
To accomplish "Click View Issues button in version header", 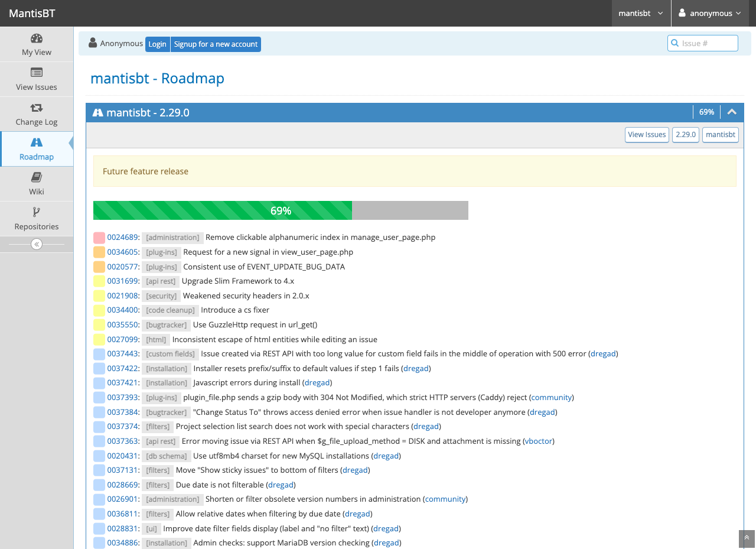I will coord(647,135).
